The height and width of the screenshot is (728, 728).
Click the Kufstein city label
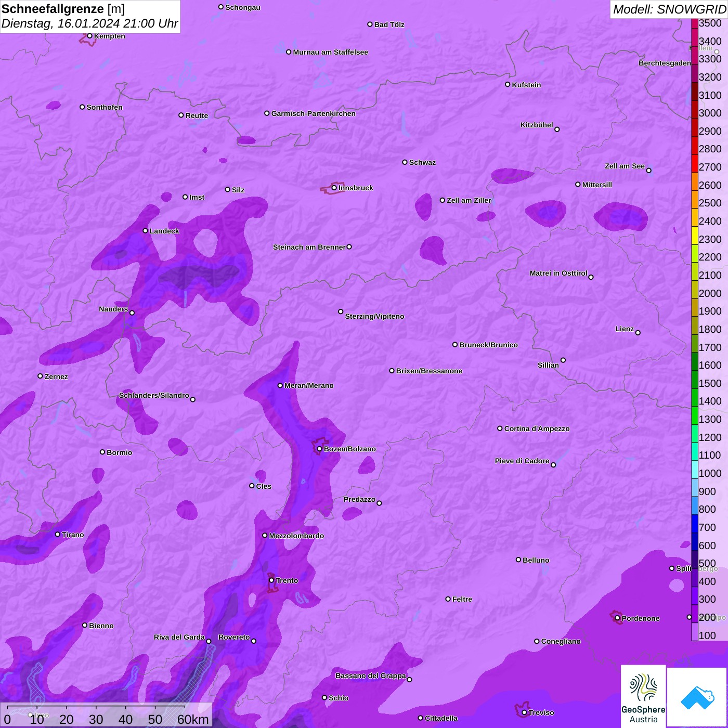[x=526, y=85]
